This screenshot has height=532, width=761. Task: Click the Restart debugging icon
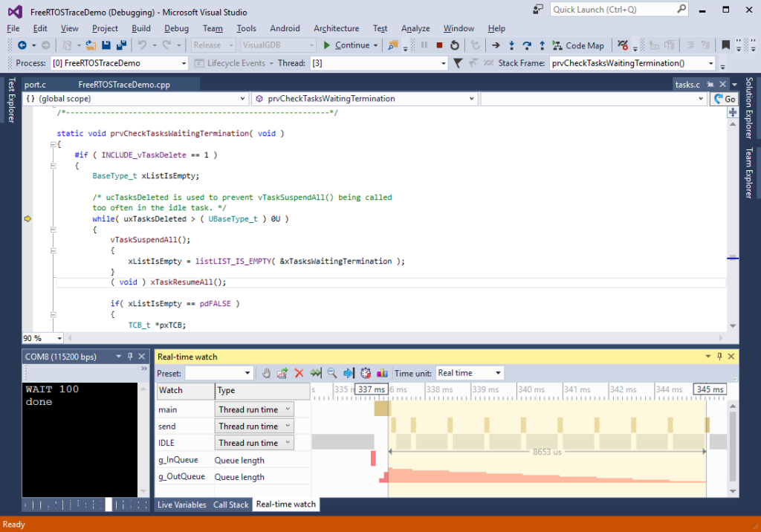455,45
